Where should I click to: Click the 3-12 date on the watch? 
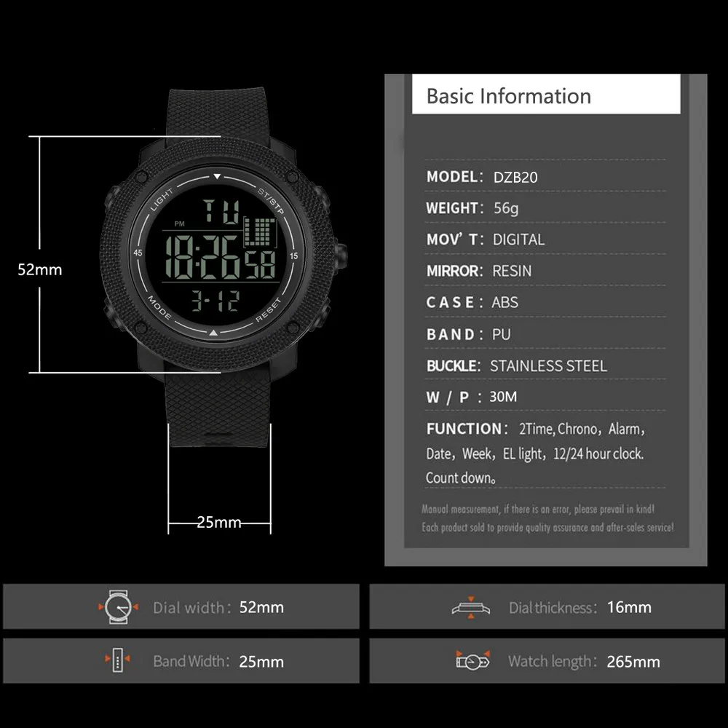(x=216, y=301)
